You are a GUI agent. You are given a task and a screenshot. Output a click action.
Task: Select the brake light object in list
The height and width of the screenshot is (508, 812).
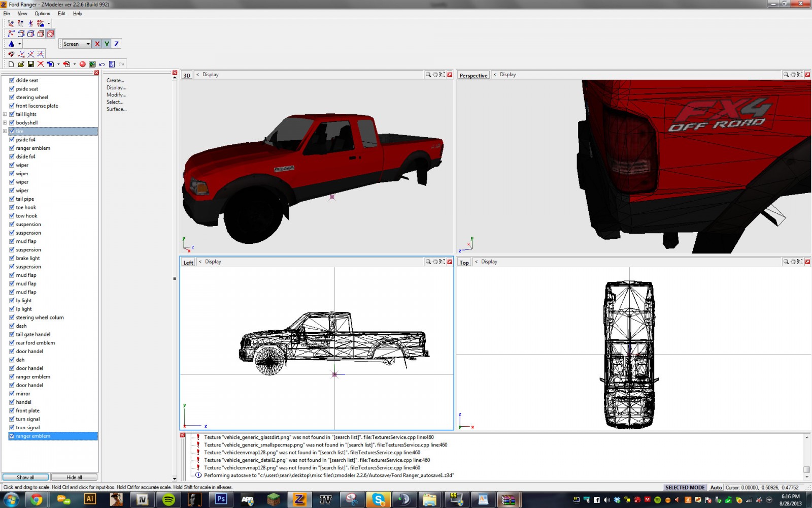tap(28, 258)
